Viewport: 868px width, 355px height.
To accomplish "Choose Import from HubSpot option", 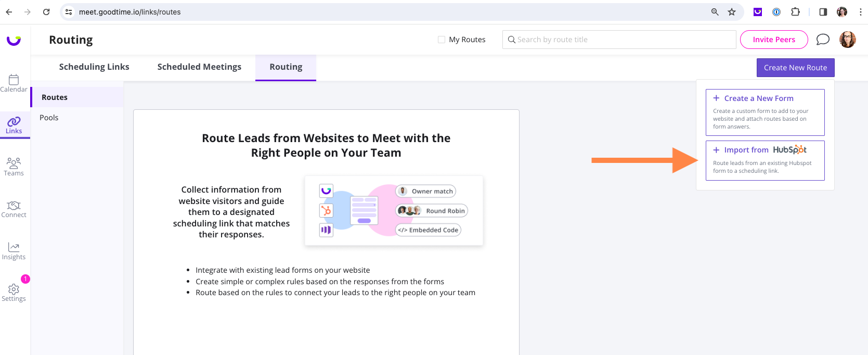I will point(765,160).
